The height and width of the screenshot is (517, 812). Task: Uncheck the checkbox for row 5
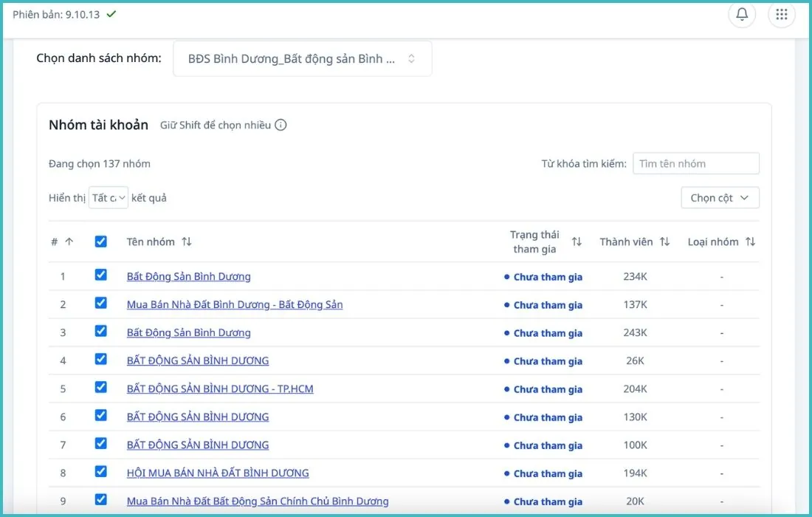101,387
